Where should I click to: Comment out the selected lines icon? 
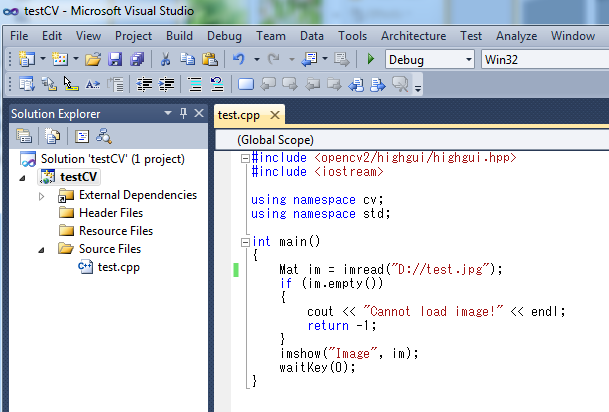(195, 84)
